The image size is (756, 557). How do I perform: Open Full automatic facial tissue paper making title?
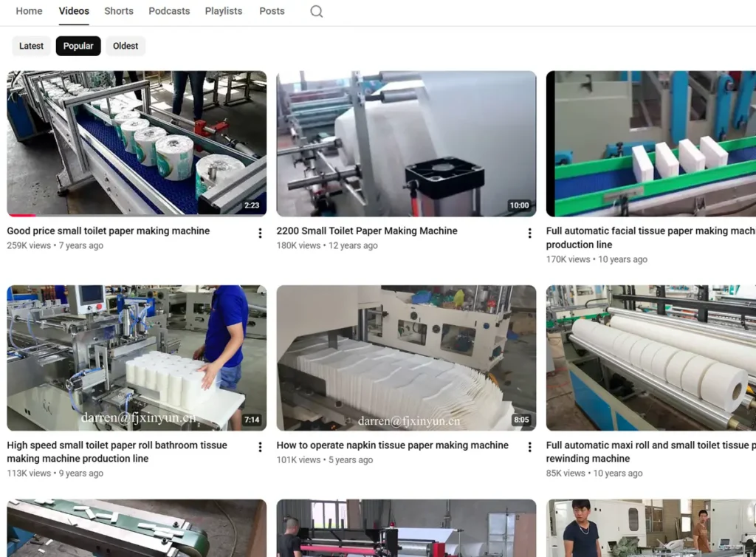[x=651, y=238]
